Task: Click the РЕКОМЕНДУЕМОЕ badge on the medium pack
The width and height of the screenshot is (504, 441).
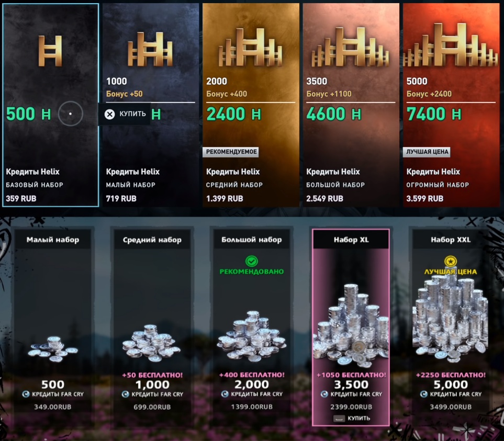Action: pos(231,152)
